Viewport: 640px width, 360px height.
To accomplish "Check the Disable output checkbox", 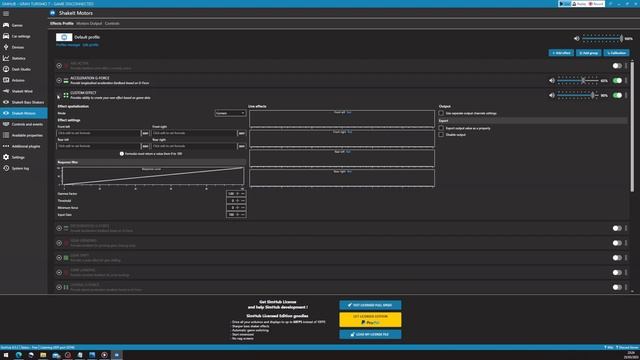I will 441,135.
